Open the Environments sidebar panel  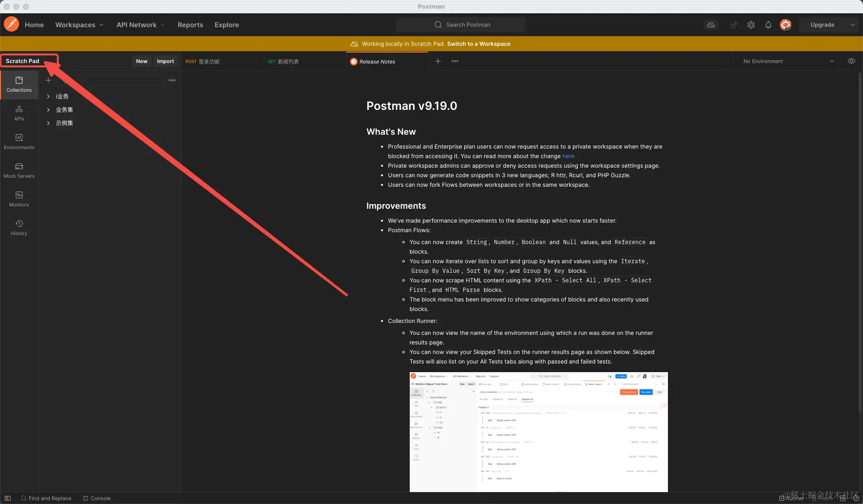click(x=19, y=142)
